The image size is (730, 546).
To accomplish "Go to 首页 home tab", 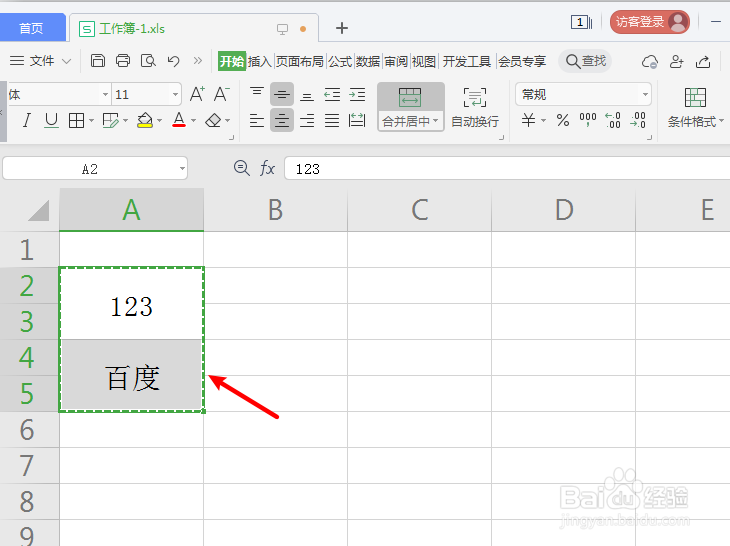I will pyautogui.click(x=31, y=28).
